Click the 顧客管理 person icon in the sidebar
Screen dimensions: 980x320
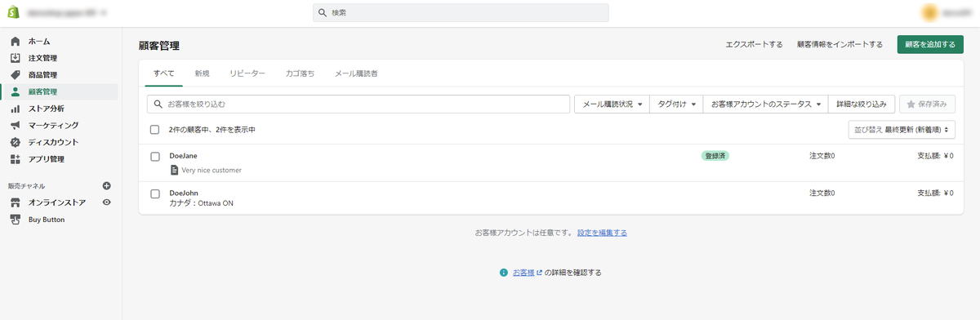(15, 91)
